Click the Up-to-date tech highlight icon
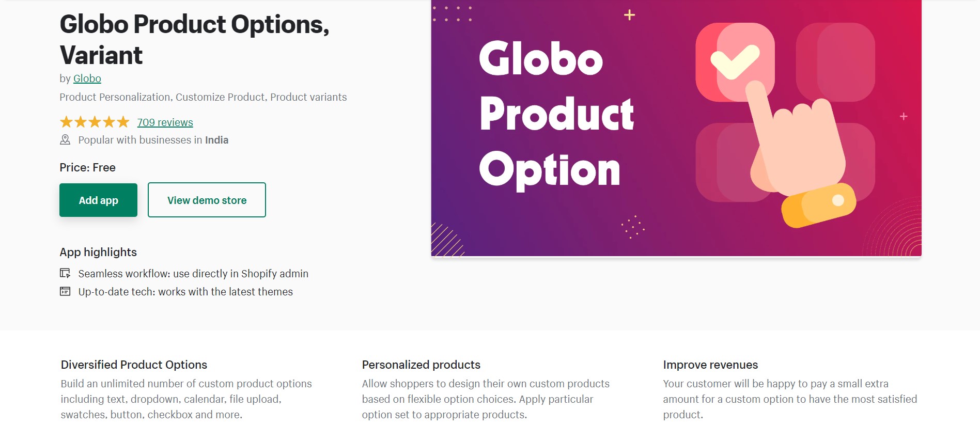The height and width of the screenshot is (425, 980). 65,291
